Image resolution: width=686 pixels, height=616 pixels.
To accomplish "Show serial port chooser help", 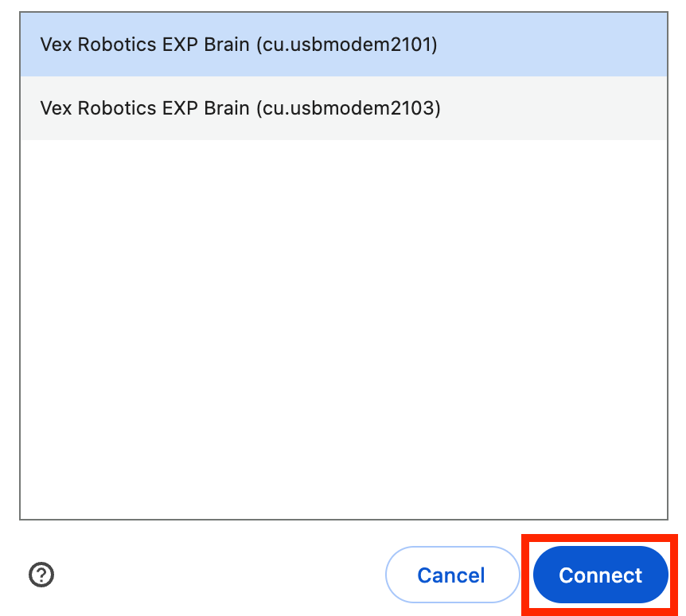I will click(x=41, y=575).
